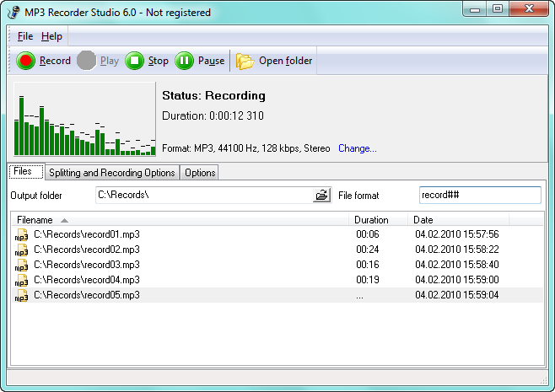This screenshot has height=392, width=555.
Task: Click the Duration: 0:00:12 310 readout
Action: coord(213,115)
